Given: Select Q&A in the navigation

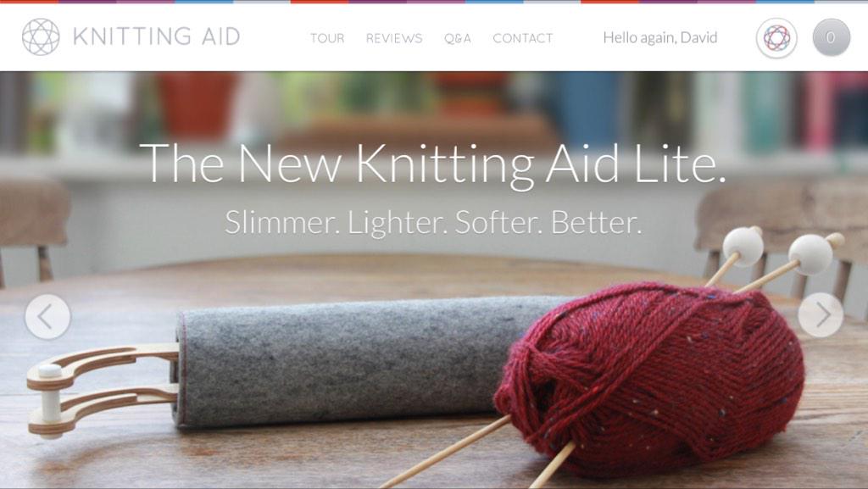Looking at the screenshot, I should coord(457,38).
